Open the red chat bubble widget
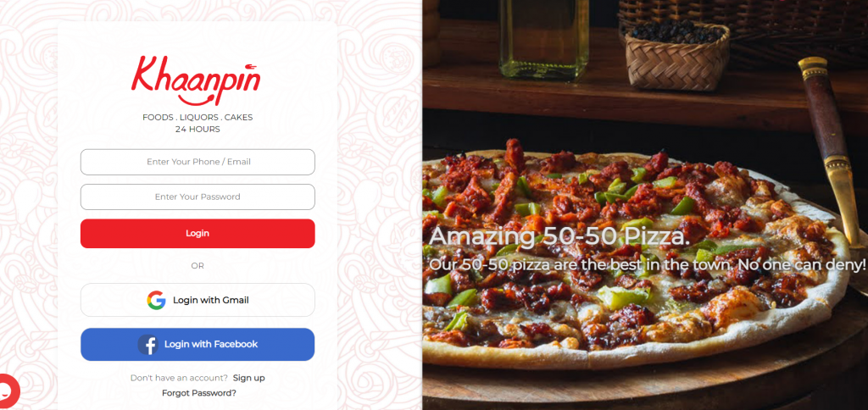This screenshot has height=410, width=868. [7, 391]
